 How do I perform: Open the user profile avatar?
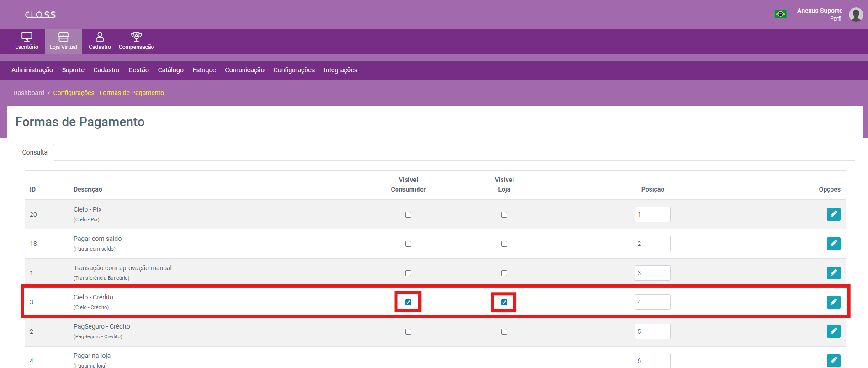[x=856, y=14]
